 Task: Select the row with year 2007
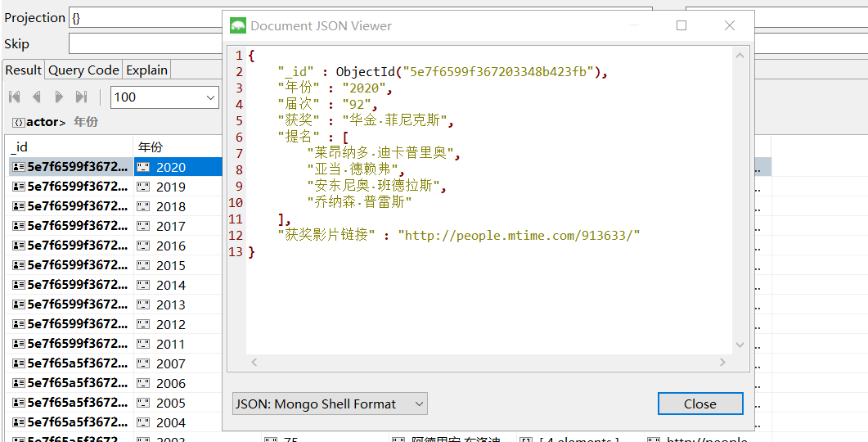[115, 364]
